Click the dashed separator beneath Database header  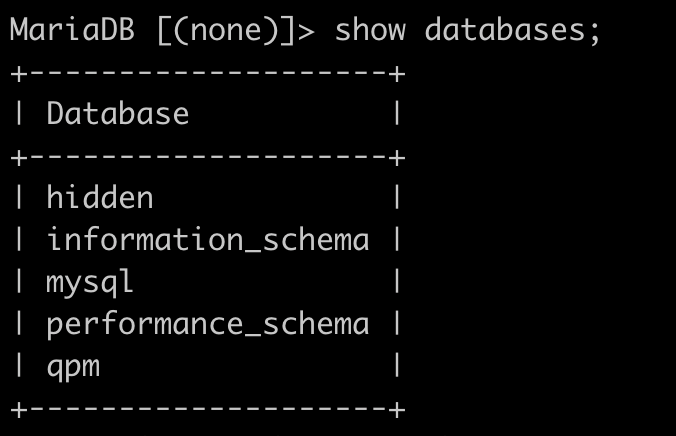[208, 157]
